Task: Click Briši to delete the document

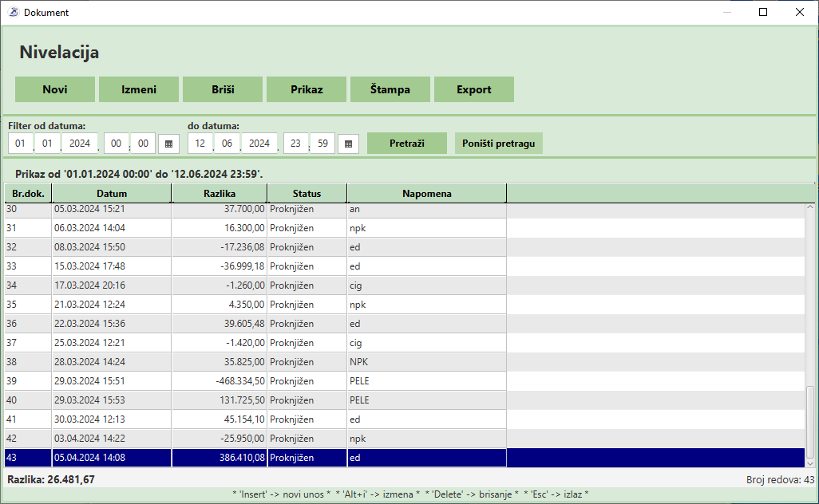Action: pyautogui.click(x=223, y=89)
